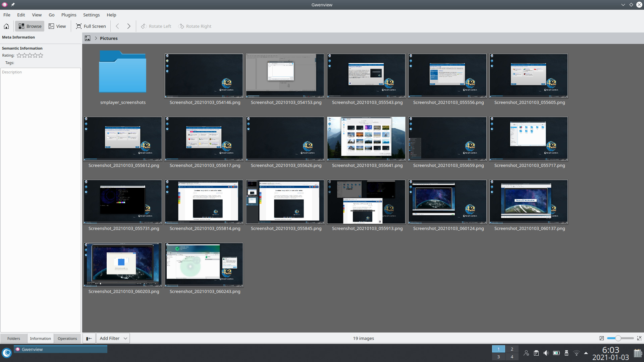644x362 pixels.
Task: Click the next image arrow icon
Action: coord(128,26)
